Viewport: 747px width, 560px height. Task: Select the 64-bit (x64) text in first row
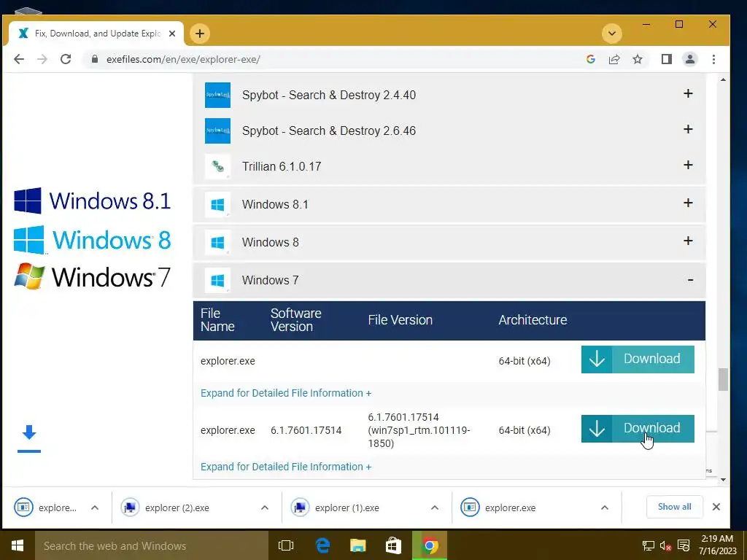coord(524,361)
